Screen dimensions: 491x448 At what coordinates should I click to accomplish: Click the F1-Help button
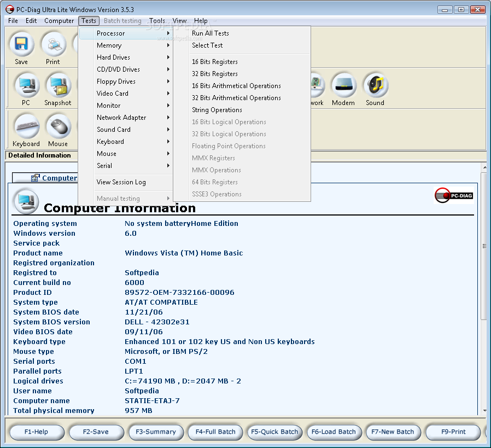tap(37, 432)
